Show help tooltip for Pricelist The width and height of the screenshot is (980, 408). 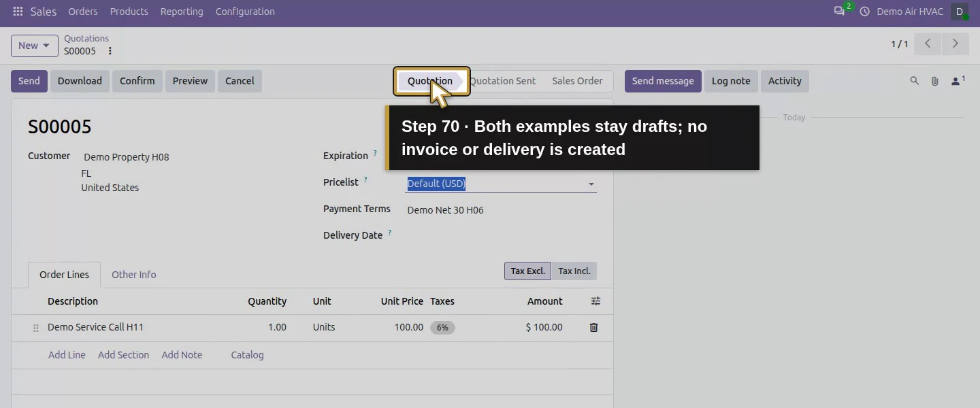[365, 180]
